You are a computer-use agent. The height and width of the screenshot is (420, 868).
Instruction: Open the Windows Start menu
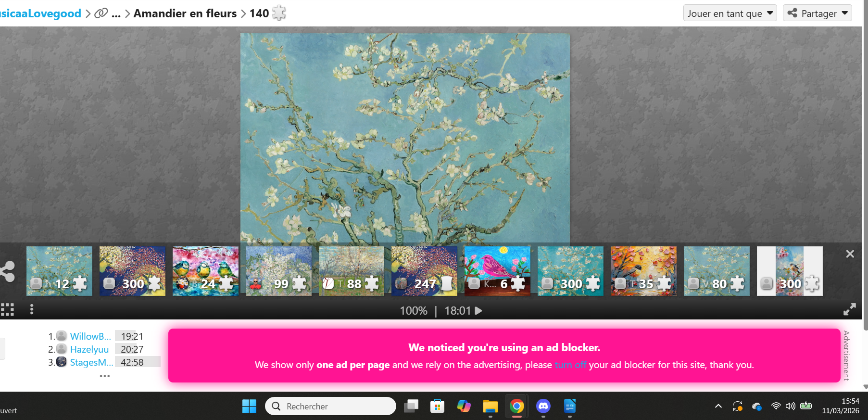tap(249, 407)
